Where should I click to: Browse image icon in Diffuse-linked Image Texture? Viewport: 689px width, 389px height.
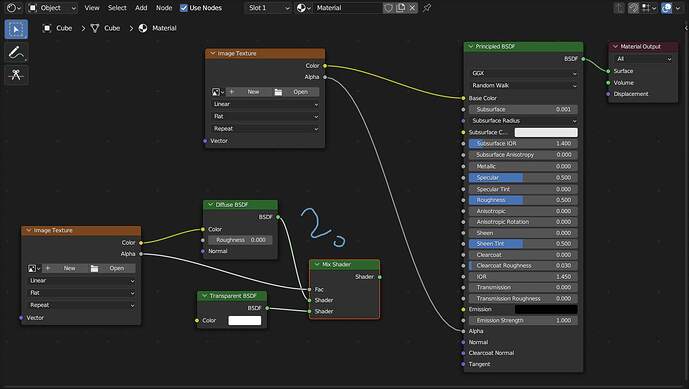point(33,268)
